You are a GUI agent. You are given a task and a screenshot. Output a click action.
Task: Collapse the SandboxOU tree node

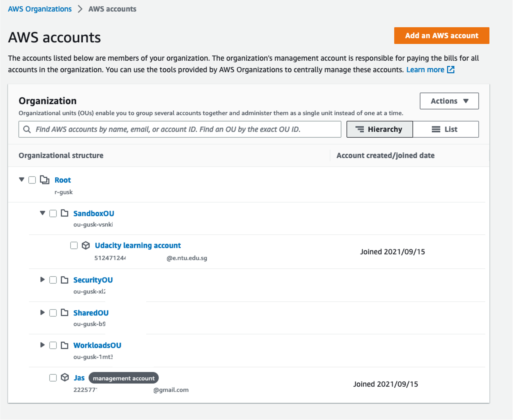point(43,213)
